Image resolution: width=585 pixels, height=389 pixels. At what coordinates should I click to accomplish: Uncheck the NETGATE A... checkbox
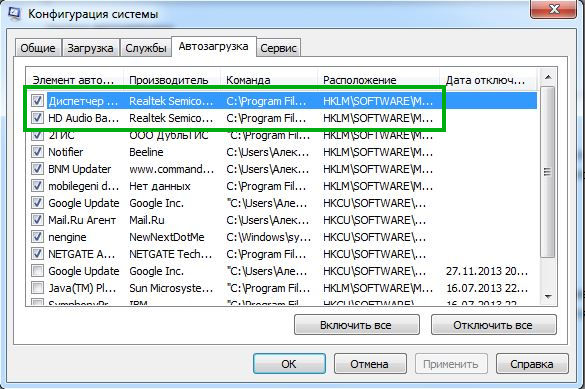coord(37,254)
